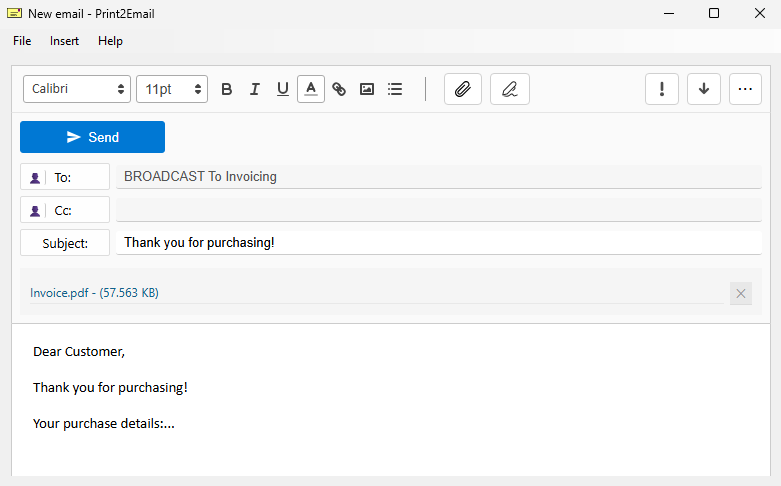Insert an image via picture icon
Image resolution: width=781 pixels, height=486 pixels.
coord(367,89)
